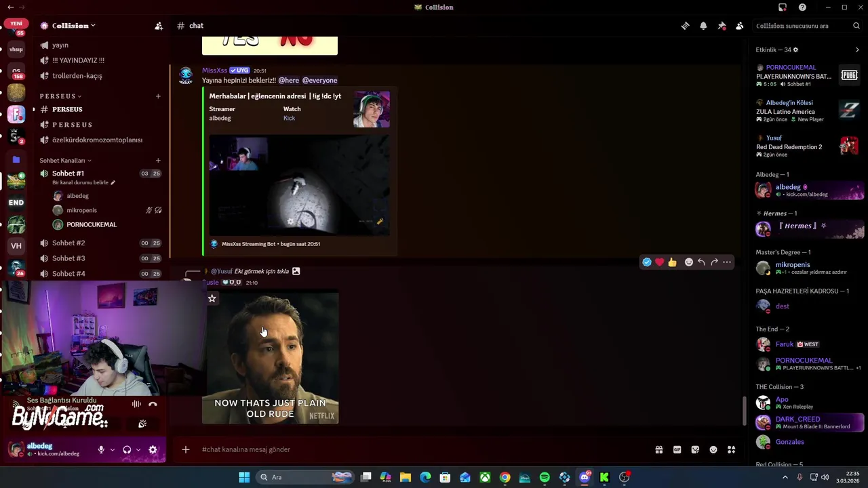Open member Gonzales in the list

click(810, 442)
